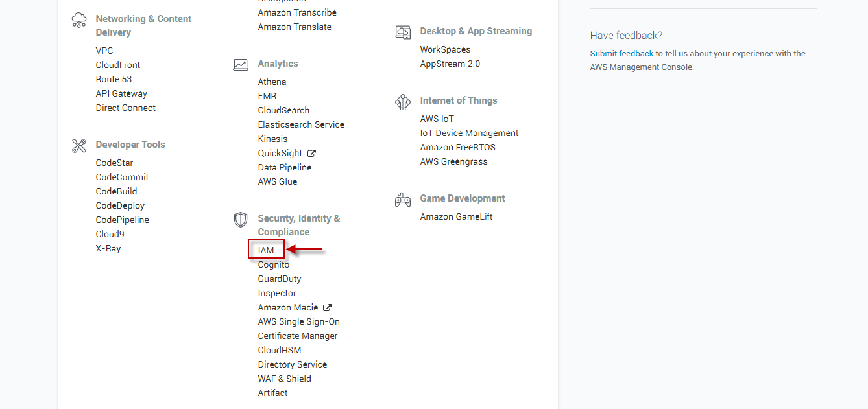
Task: Click the Desktop & App Streaming icon
Action: (x=403, y=32)
